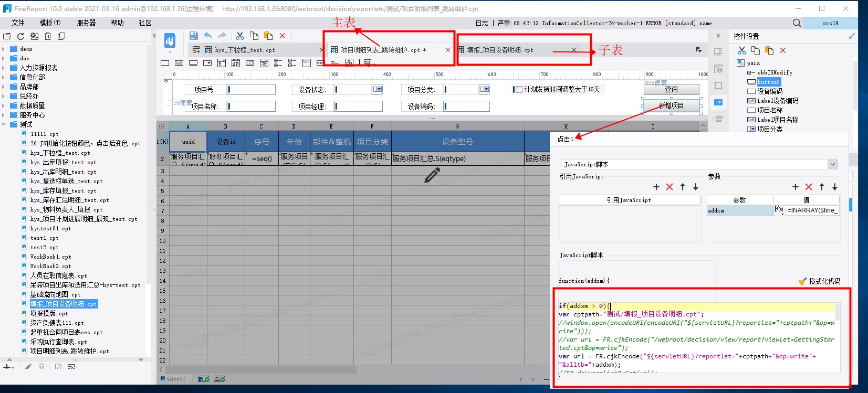Click new folder icon in file panel
The image size is (868, 393).
pos(7,36)
